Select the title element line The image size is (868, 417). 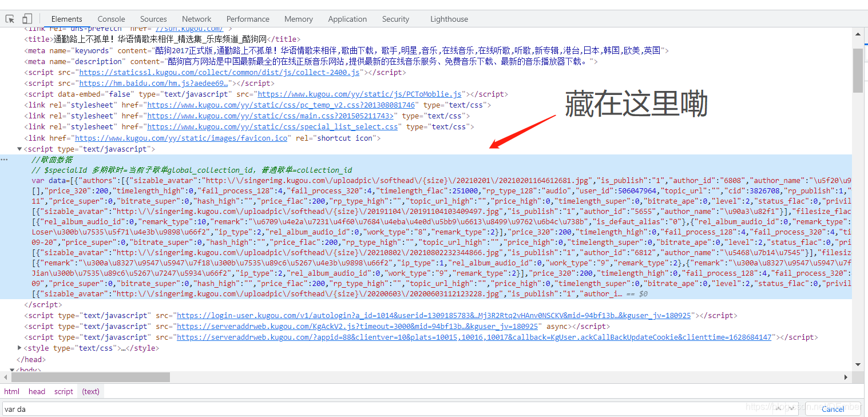(x=162, y=39)
